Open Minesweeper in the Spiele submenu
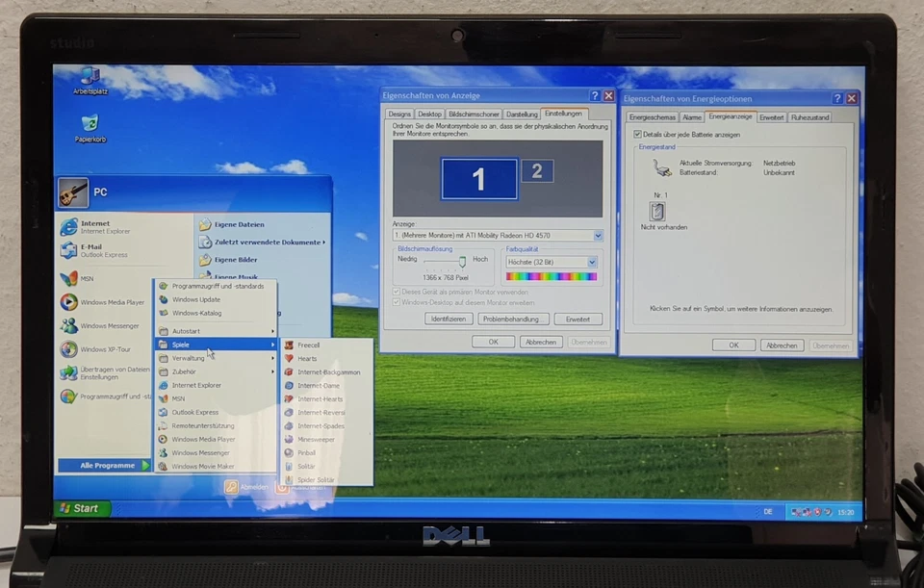 [317, 439]
